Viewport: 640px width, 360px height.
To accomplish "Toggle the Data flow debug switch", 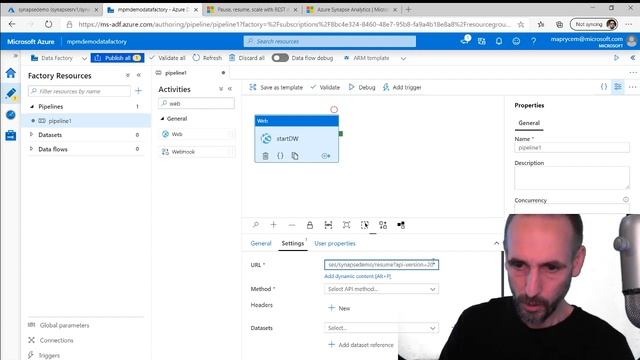I will pyautogui.click(x=280, y=58).
